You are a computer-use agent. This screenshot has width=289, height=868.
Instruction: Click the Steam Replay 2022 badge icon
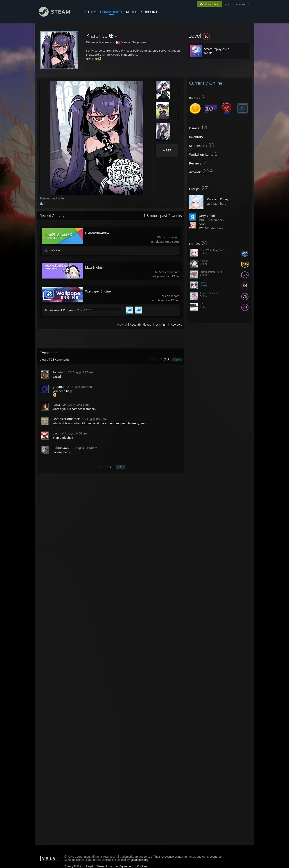click(x=196, y=51)
